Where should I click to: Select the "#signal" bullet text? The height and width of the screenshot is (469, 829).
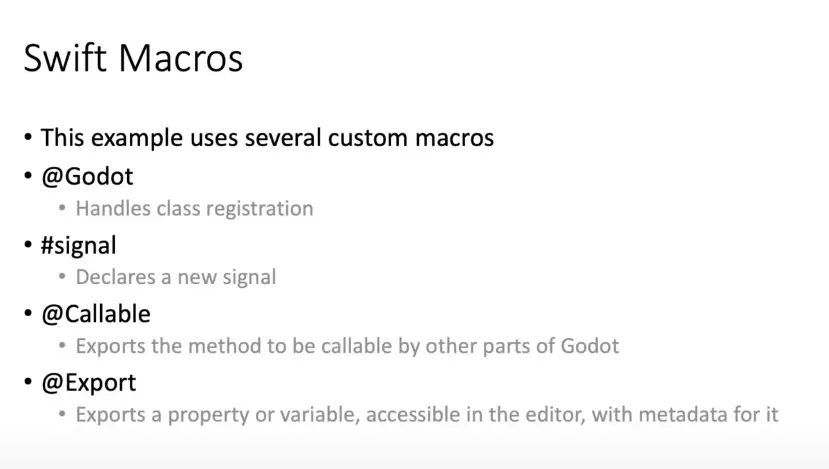pyautogui.click(x=78, y=245)
